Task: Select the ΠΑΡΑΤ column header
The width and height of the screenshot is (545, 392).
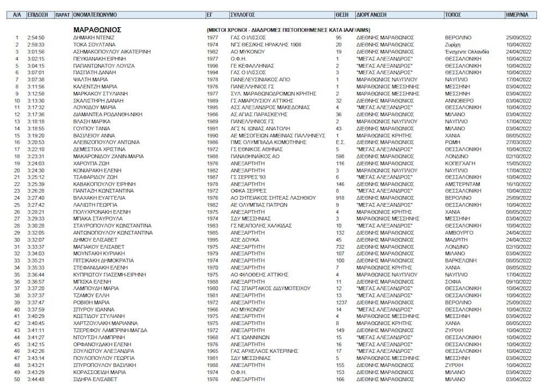Action: pos(63,15)
